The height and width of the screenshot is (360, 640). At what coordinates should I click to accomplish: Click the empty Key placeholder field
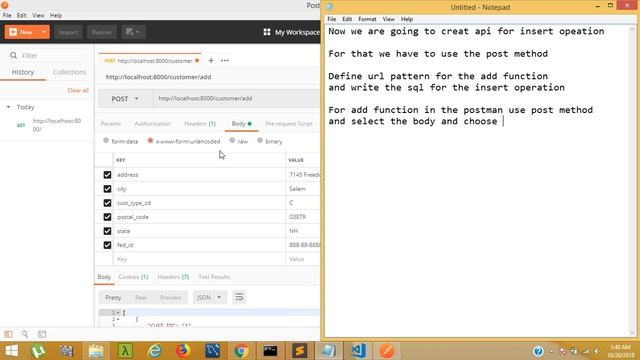point(199,259)
